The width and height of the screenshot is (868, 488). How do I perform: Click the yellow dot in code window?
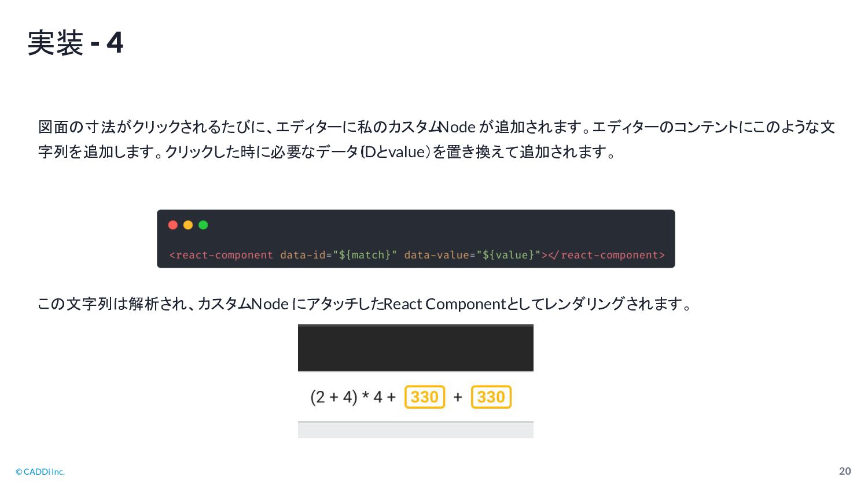coord(188,225)
